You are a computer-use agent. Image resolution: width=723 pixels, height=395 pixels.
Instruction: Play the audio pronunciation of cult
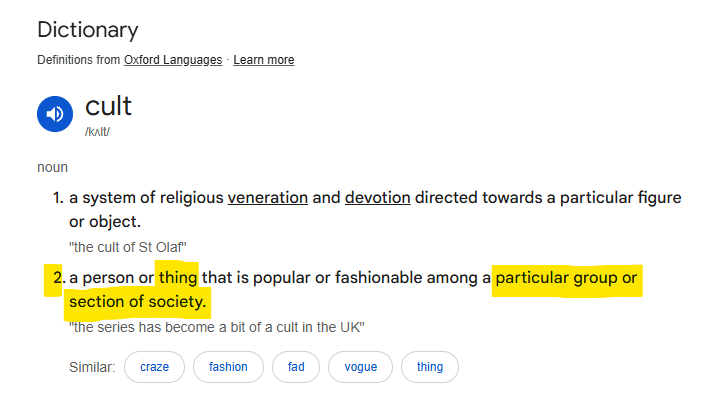[x=55, y=114]
